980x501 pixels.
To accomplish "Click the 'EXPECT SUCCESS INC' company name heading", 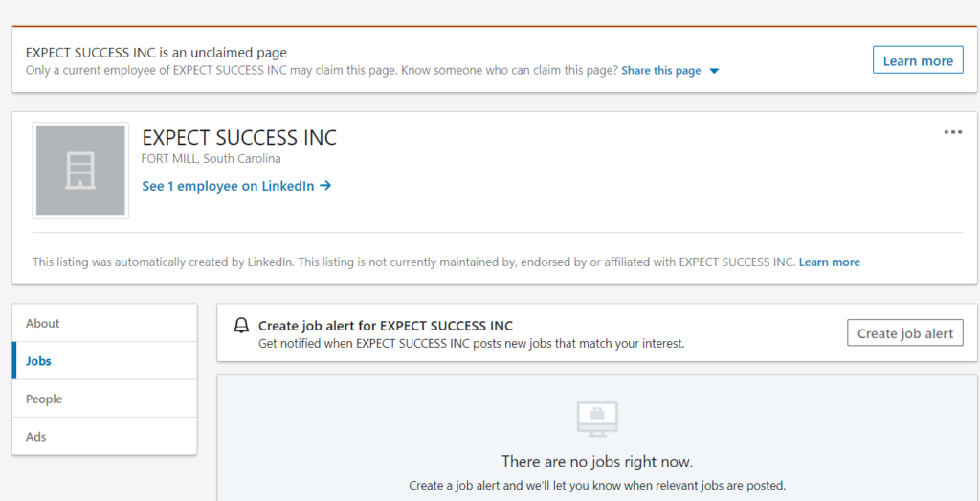I will coord(239,138).
